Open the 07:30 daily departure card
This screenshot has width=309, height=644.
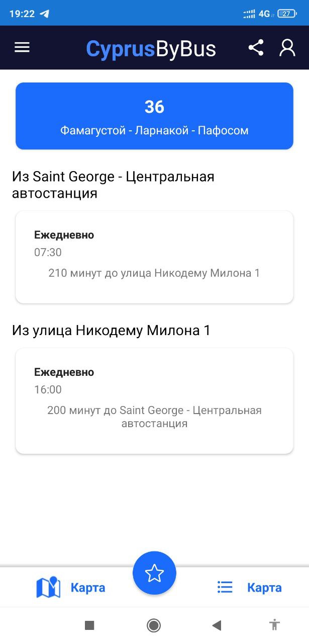pos(154,257)
